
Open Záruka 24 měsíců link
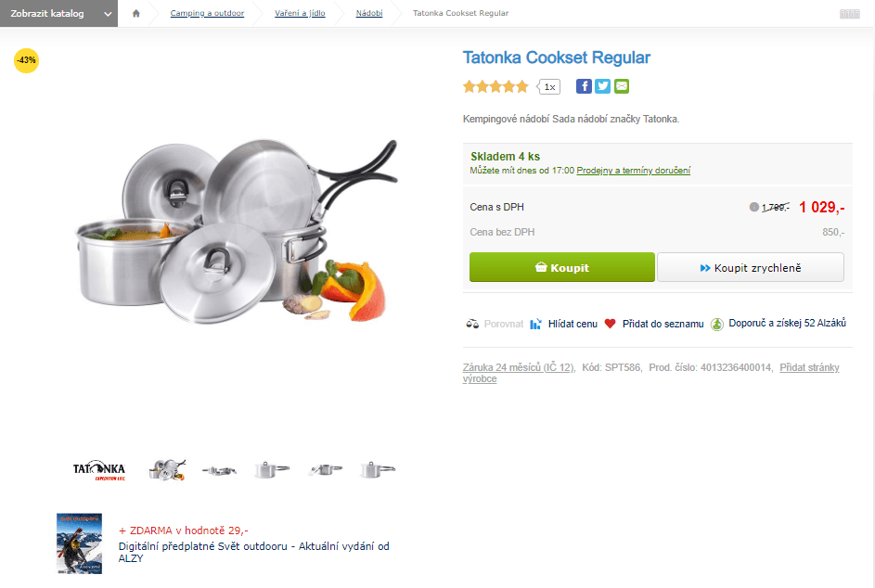pos(519,367)
